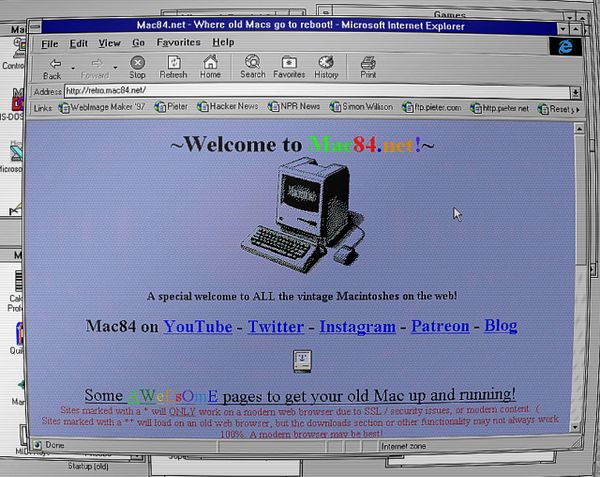Click the small happy Mac icon
600x477 pixels.
pos(302,361)
